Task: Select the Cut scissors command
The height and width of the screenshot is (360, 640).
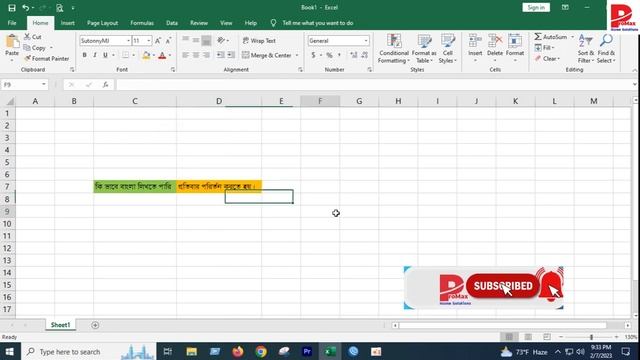Action: (x=33, y=37)
